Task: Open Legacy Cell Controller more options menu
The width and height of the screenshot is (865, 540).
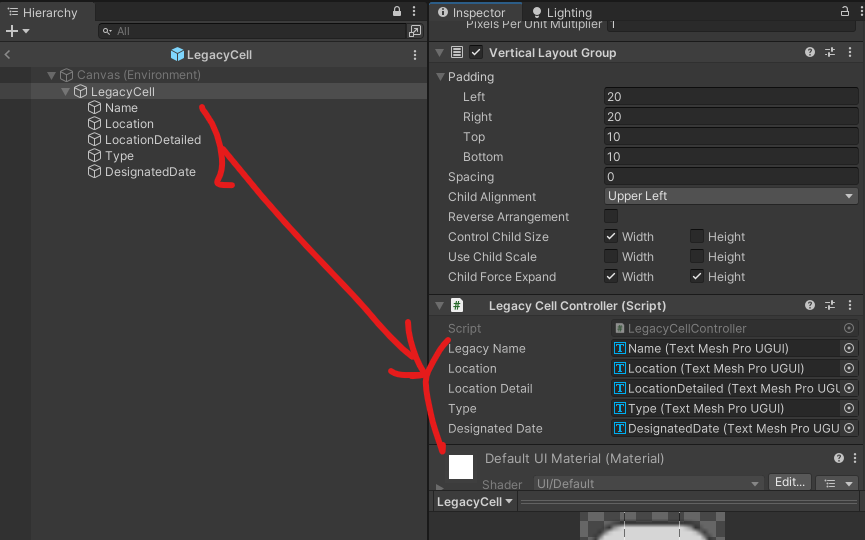Action: (850, 305)
